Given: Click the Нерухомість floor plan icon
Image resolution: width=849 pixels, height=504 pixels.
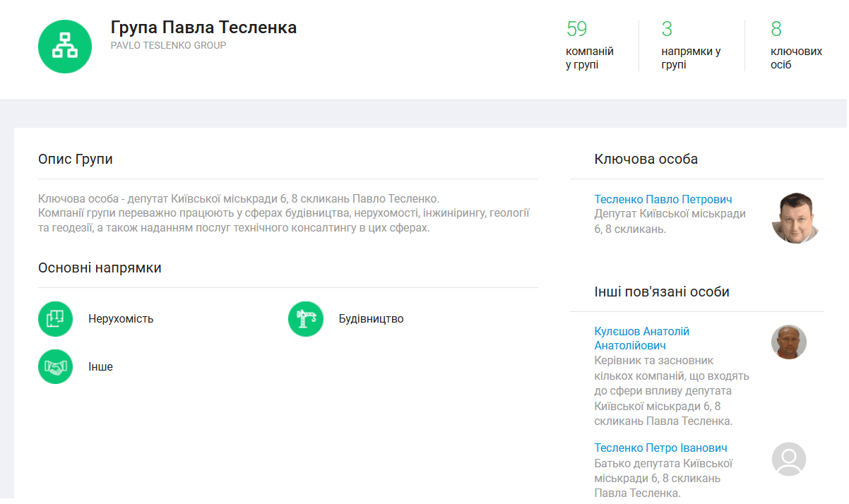Looking at the screenshot, I should click(56, 319).
